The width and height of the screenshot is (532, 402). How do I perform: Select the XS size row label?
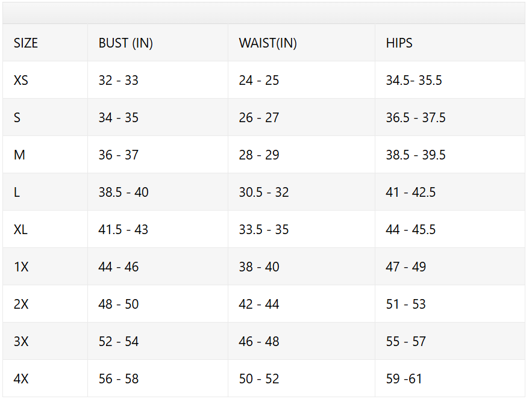click(x=20, y=80)
